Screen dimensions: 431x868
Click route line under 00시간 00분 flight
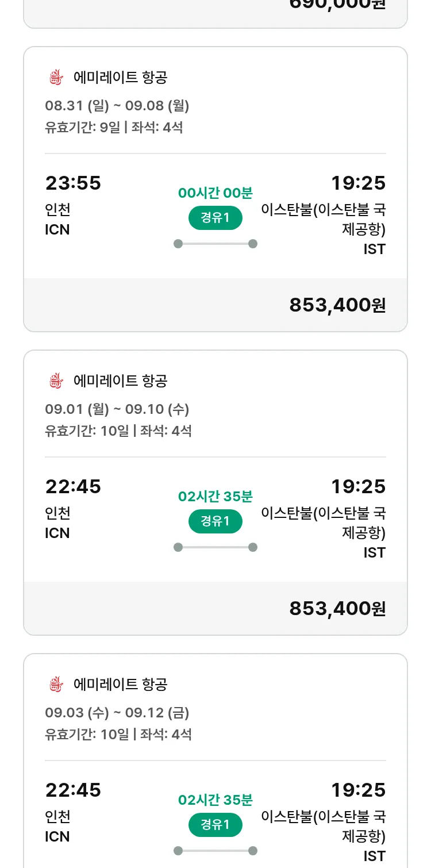tap(215, 244)
